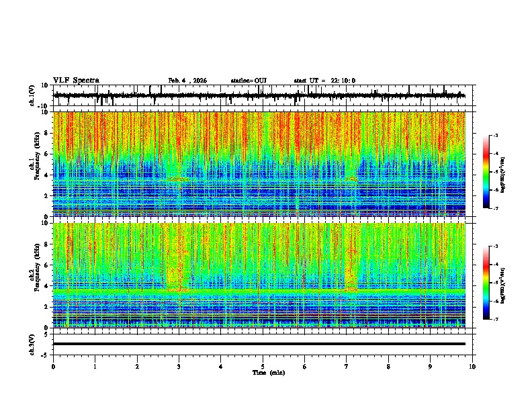532x411 pixels.
Task: Click the ch.1 voltage waveform trace
Action: tap(259, 95)
